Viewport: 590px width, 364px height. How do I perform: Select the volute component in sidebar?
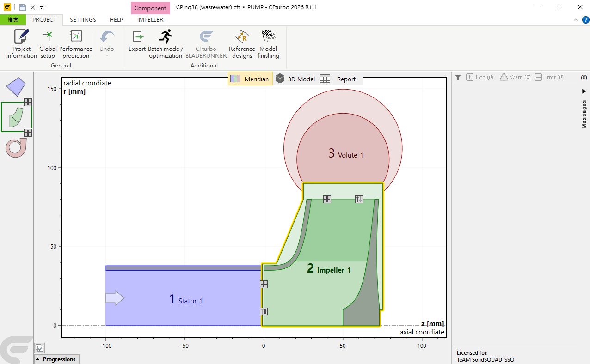(x=16, y=147)
